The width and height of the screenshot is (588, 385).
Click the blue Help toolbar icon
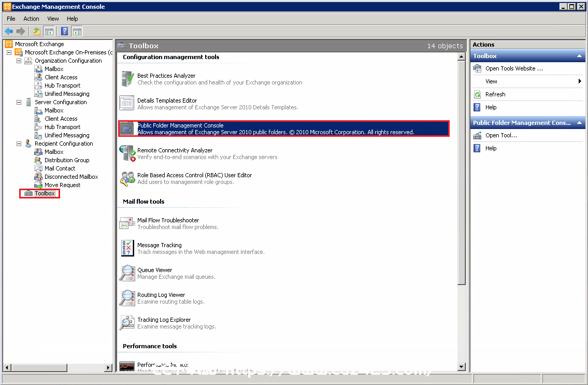pos(65,31)
